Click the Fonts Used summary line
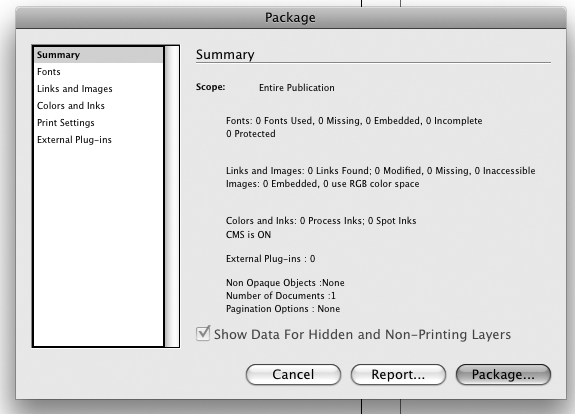This screenshot has width=575, height=414. 354,121
